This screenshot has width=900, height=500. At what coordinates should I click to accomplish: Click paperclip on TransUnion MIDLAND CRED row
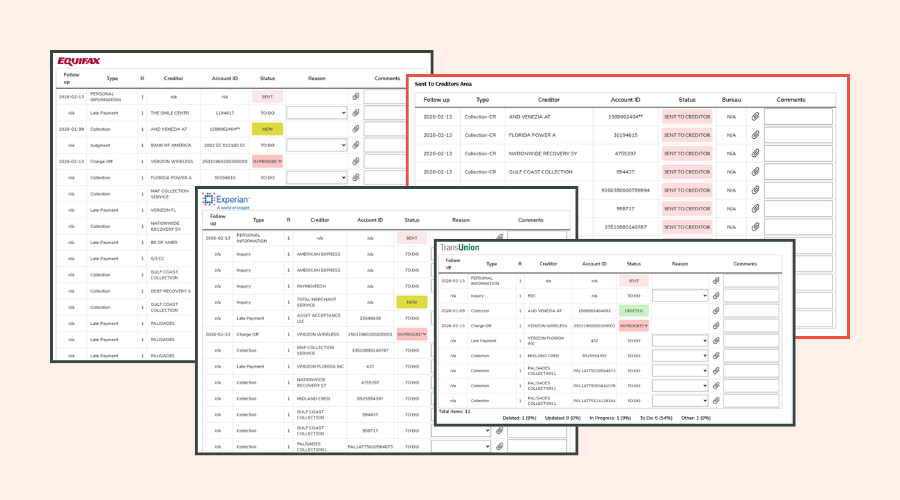716,355
